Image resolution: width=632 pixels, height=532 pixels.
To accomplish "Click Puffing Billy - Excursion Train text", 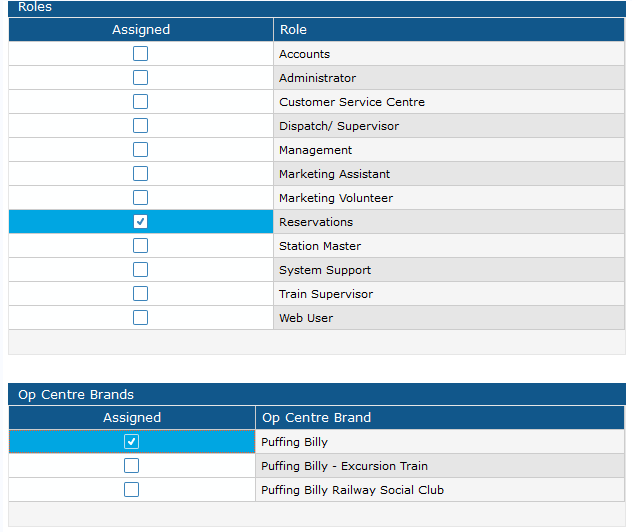I will (344, 466).
